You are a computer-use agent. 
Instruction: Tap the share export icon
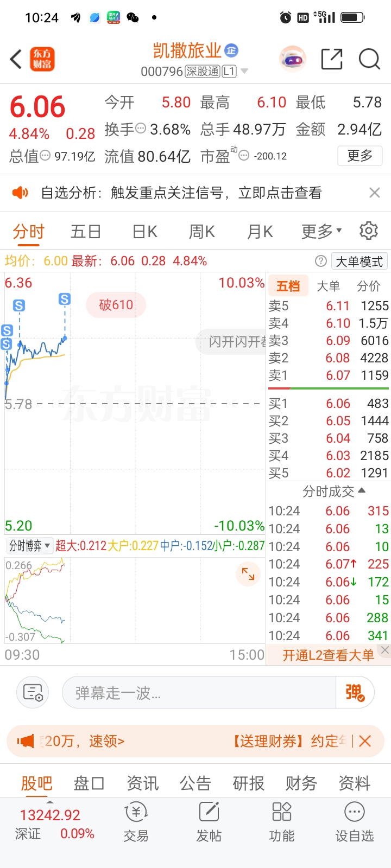[332, 59]
